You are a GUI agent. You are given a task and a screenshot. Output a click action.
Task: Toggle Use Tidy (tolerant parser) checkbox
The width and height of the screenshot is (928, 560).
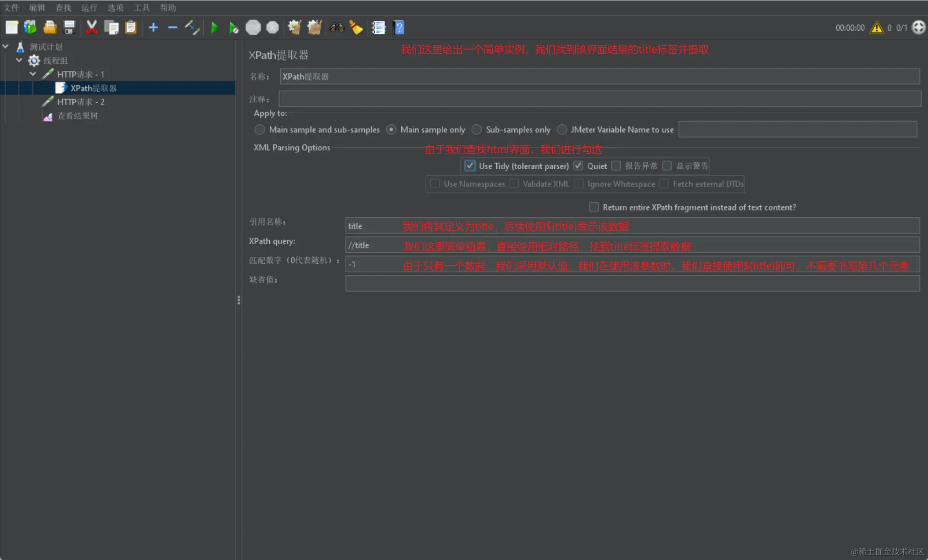(x=470, y=166)
